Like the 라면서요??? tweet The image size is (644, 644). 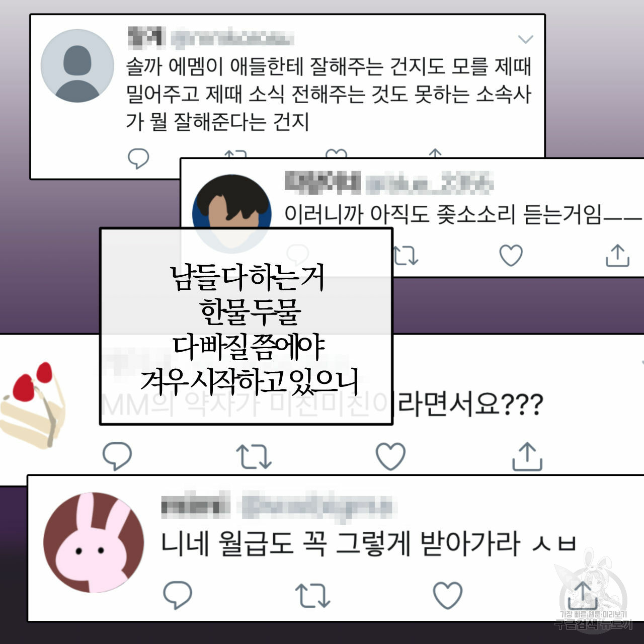pos(390,456)
